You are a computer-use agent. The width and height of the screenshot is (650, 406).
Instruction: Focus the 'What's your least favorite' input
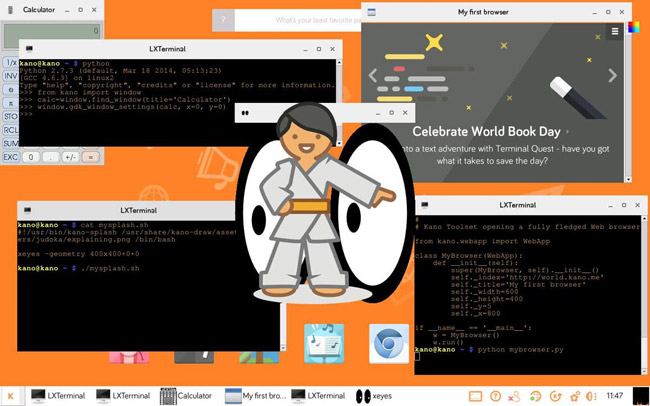pos(298,20)
